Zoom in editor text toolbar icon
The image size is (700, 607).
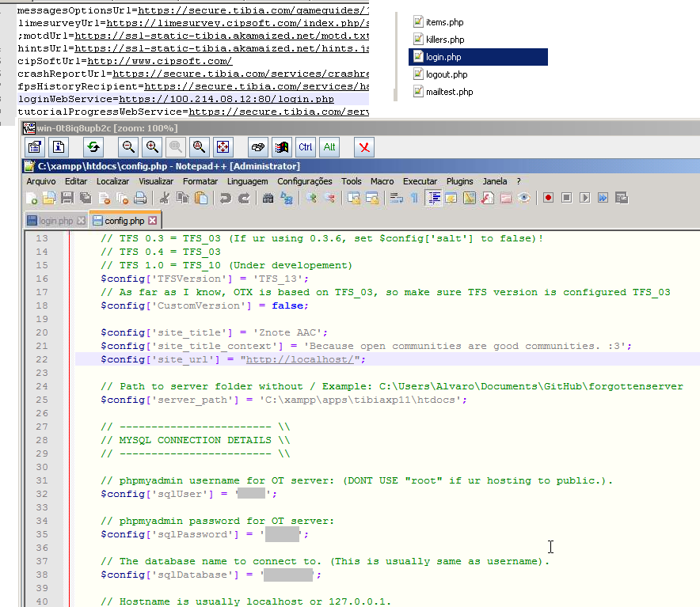311,198
